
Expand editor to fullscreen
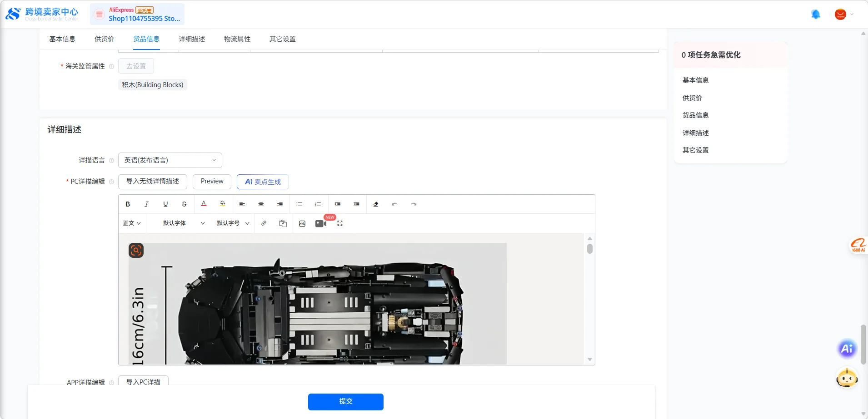[340, 223]
